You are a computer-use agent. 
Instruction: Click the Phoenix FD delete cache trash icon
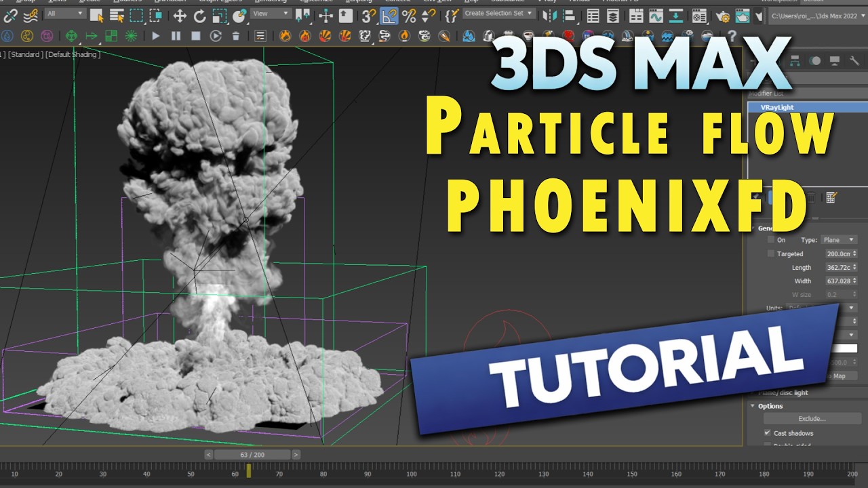pos(236,36)
